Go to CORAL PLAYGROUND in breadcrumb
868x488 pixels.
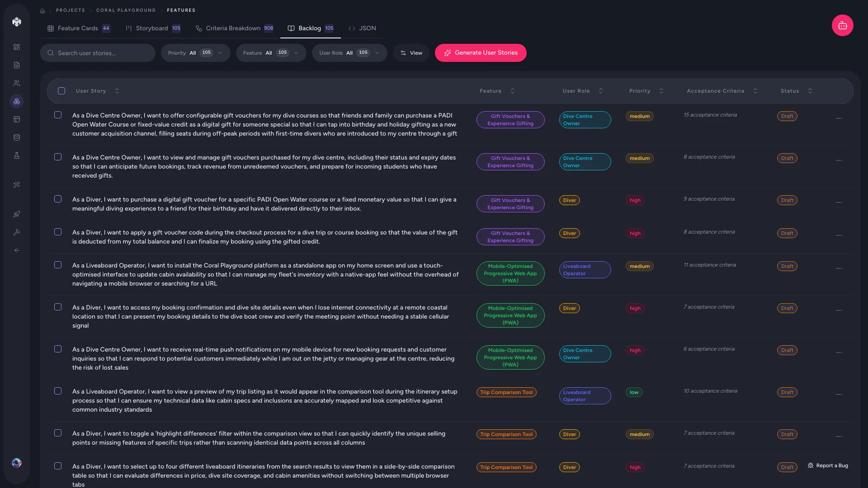126,10
